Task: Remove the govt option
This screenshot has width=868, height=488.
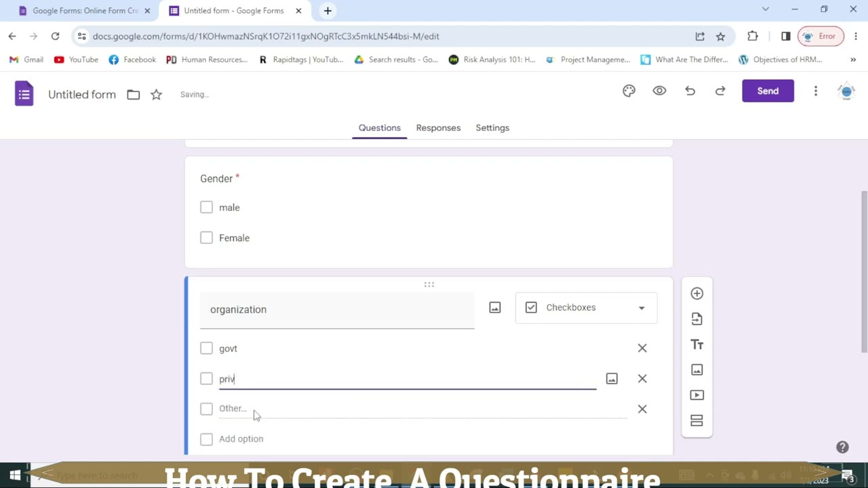Action: tap(642, 348)
